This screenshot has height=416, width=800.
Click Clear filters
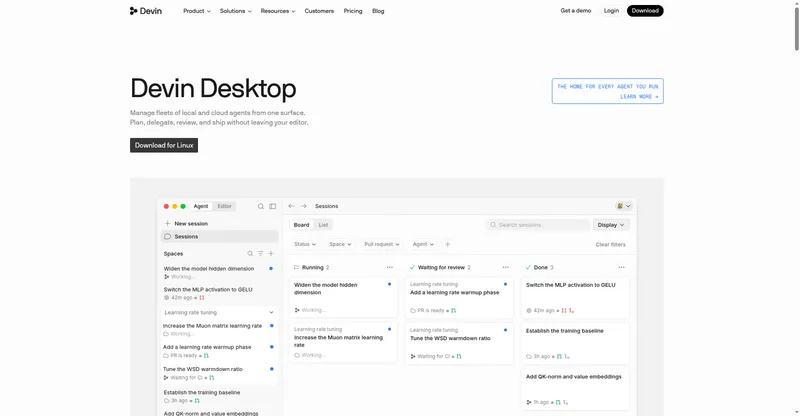[x=610, y=244]
